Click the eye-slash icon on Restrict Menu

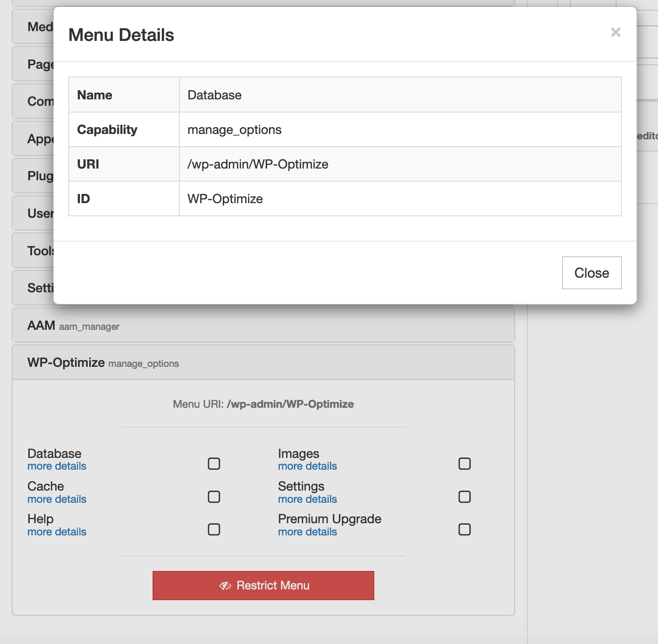point(225,586)
